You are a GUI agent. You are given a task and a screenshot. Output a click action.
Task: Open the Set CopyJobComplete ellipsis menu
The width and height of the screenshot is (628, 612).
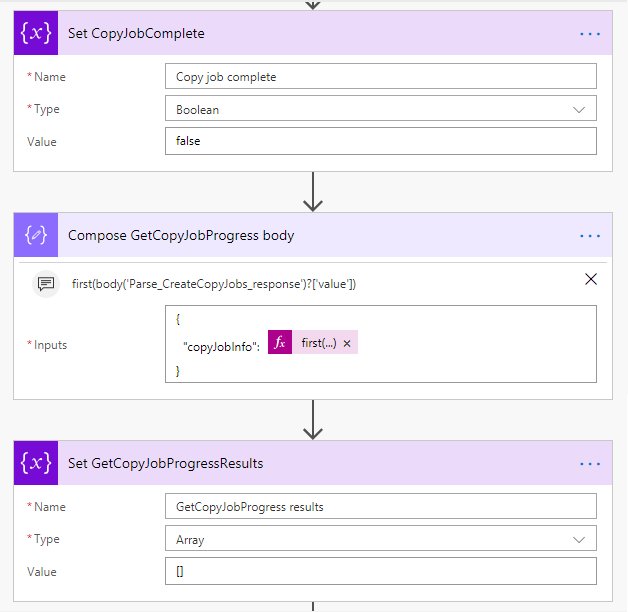590,34
